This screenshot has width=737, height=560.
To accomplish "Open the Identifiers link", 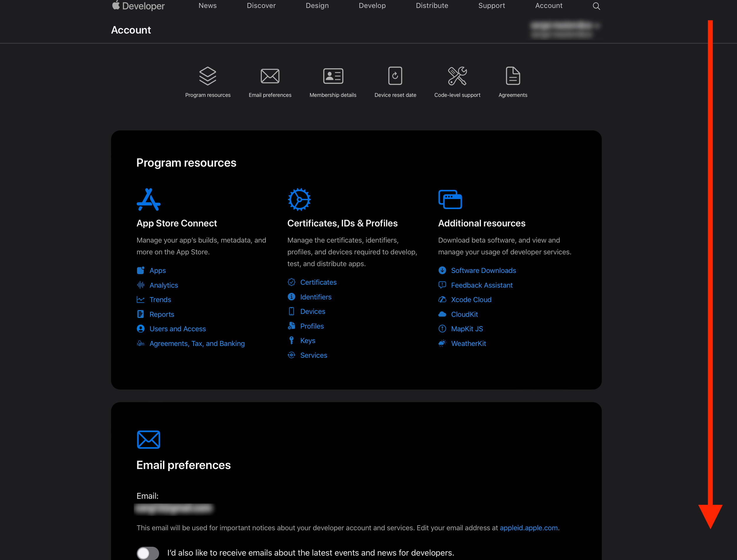I will (316, 297).
